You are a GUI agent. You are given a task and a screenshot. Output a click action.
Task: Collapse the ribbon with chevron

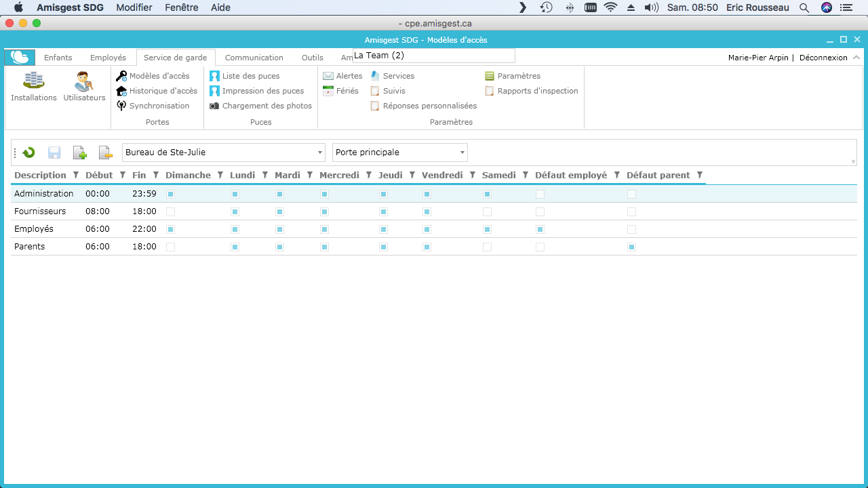(x=856, y=58)
